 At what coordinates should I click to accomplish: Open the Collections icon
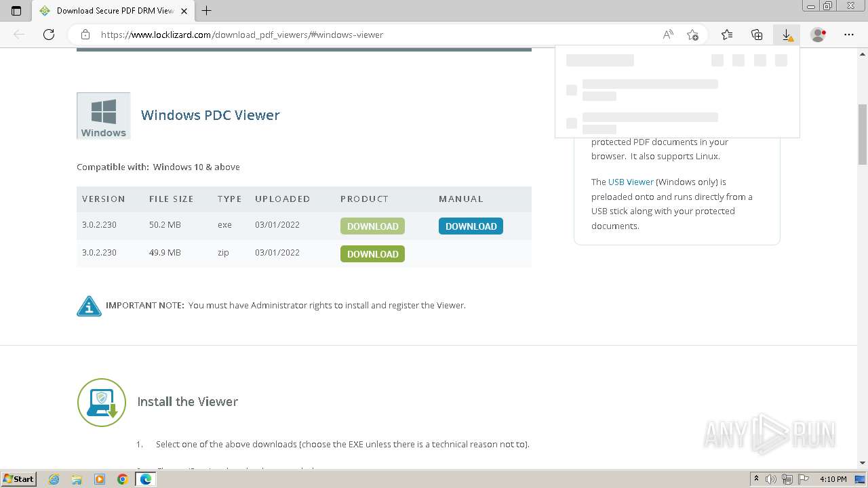tap(757, 35)
